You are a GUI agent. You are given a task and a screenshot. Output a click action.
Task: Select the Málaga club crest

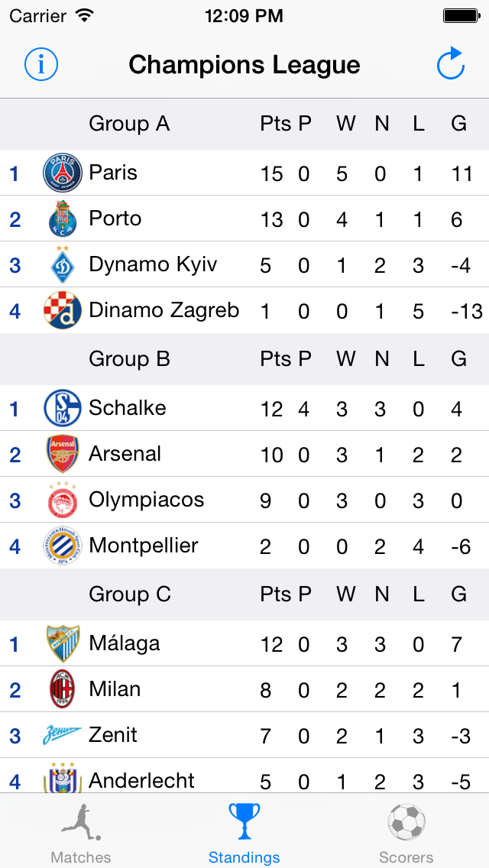pyautogui.click(x=63, y=644)
